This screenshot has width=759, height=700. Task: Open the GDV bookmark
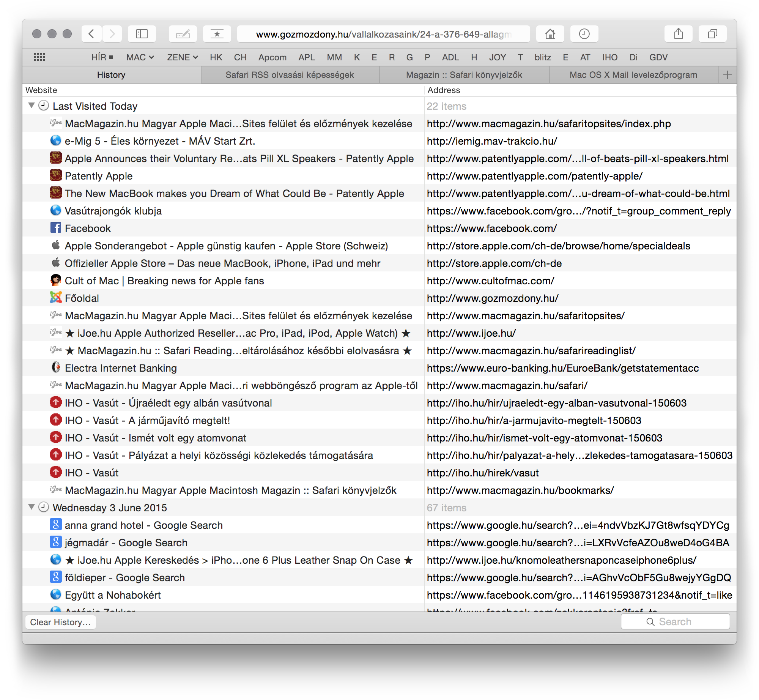click(658, 57)
